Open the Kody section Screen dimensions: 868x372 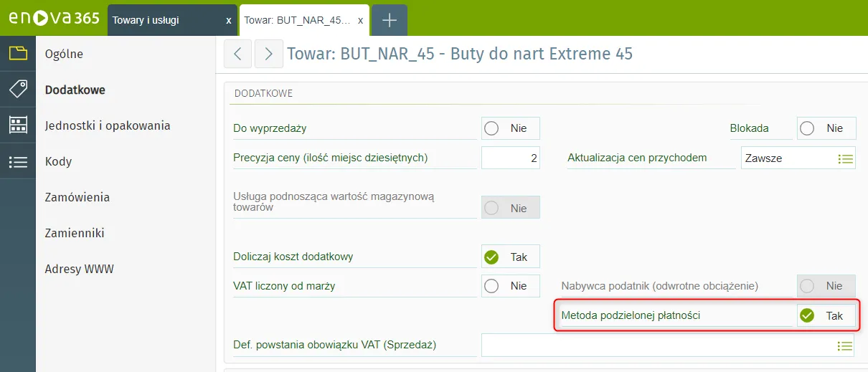click(58, 161)
